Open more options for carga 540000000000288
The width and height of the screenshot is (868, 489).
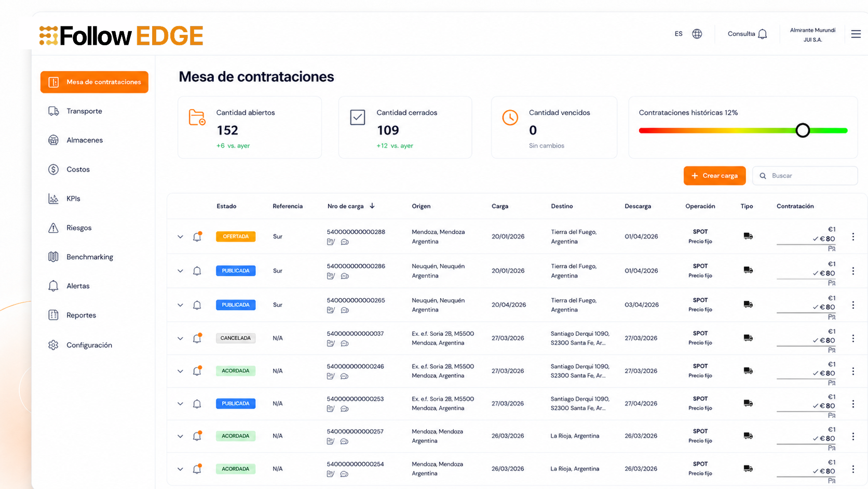[853, 236]
